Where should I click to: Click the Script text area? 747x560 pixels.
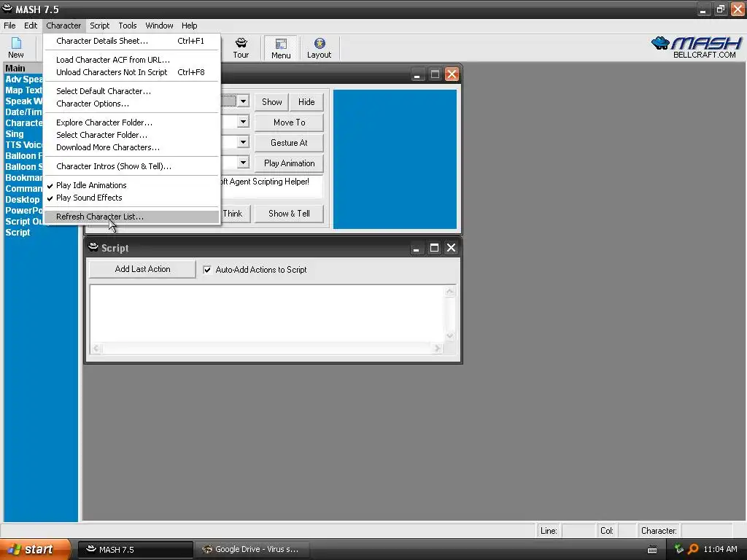coord(267,314)
